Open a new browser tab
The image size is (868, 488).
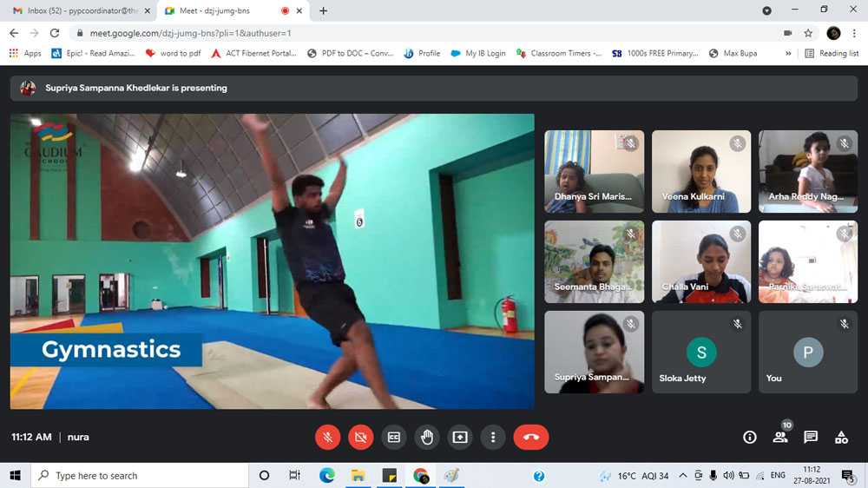324,10
